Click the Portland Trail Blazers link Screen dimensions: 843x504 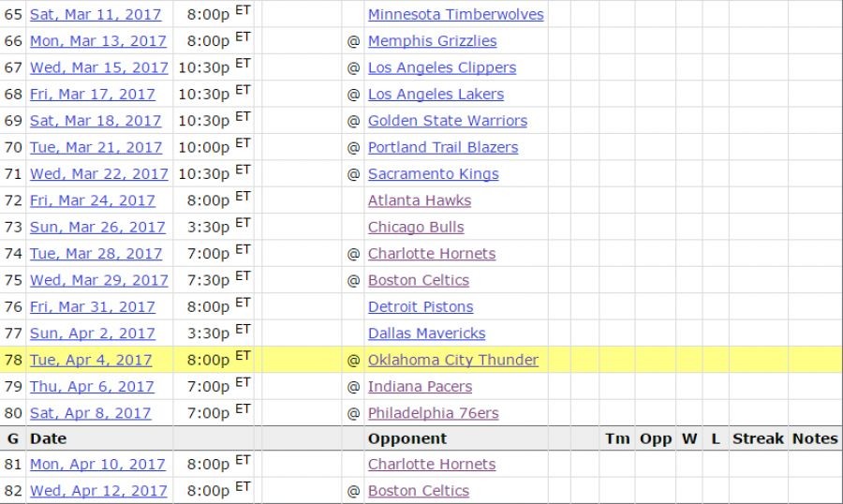point(442,147)
